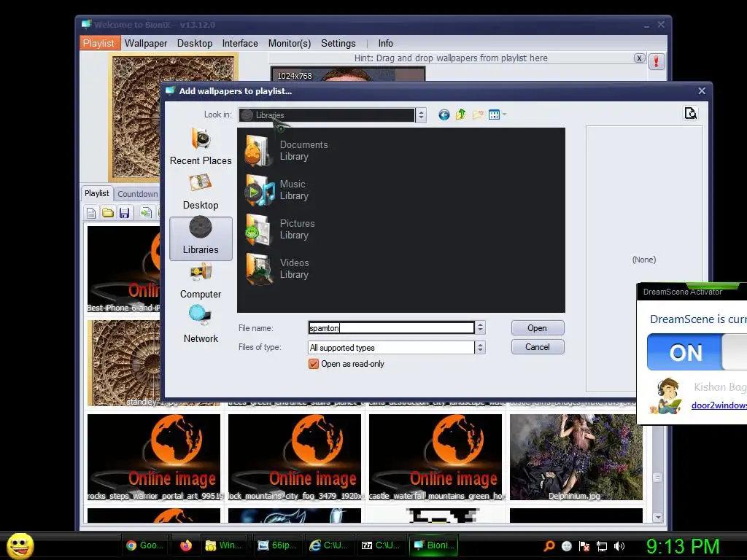Click the import green arrow icon in BioniX
The width and height of the screenshot is (747, 560).
coord(146,213)
